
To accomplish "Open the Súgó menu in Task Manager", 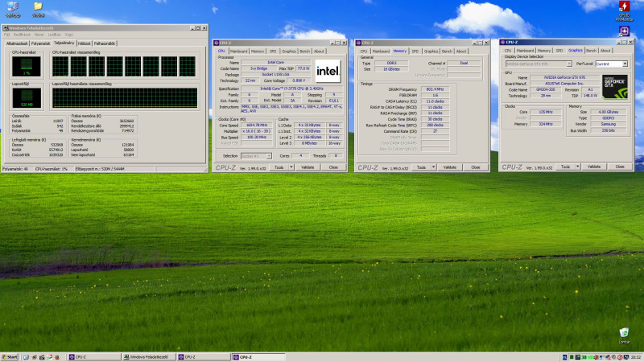I will 68,35.
